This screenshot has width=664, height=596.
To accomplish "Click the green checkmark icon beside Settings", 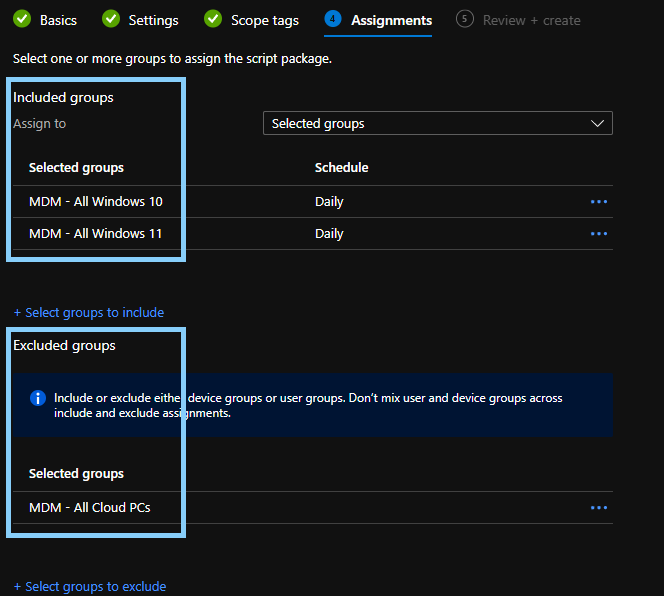I will [111, 19].
